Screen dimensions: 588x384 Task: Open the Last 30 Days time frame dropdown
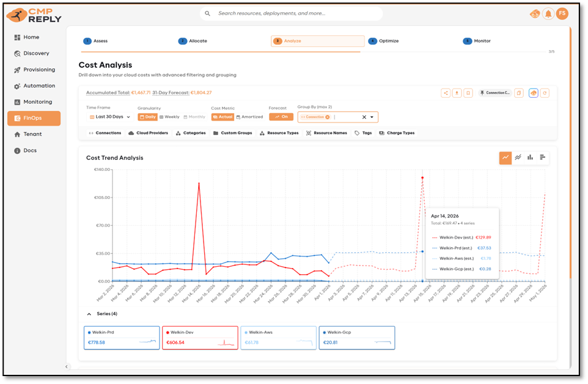click(x=110, y=117)
